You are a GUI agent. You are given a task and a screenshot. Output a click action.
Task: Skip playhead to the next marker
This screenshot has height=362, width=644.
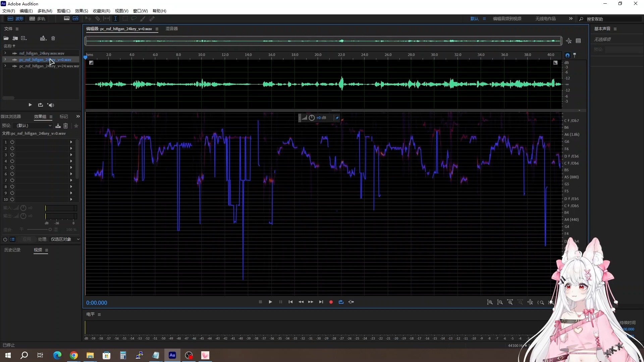click(x=321, y=302)
